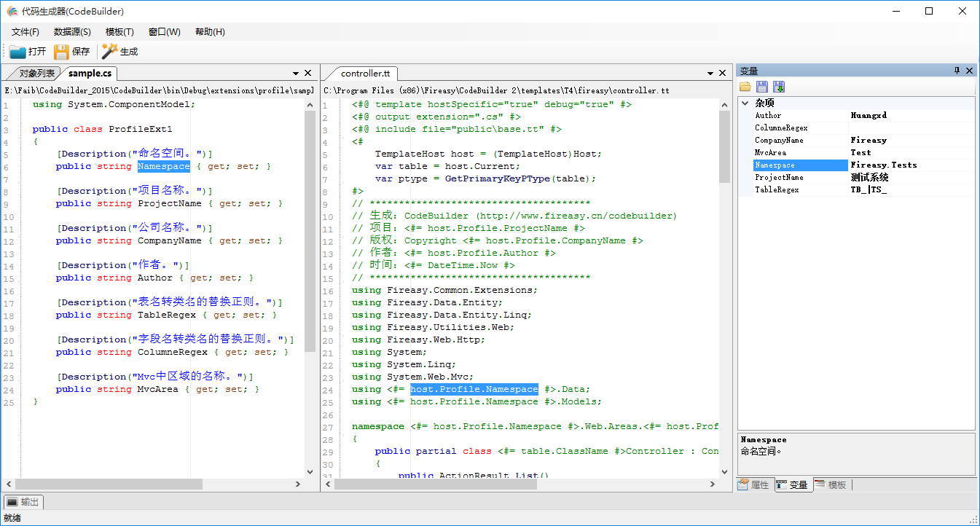Click the save-as icon with green arrow
This screenshot has height=526, width=980.
point(779,87)
